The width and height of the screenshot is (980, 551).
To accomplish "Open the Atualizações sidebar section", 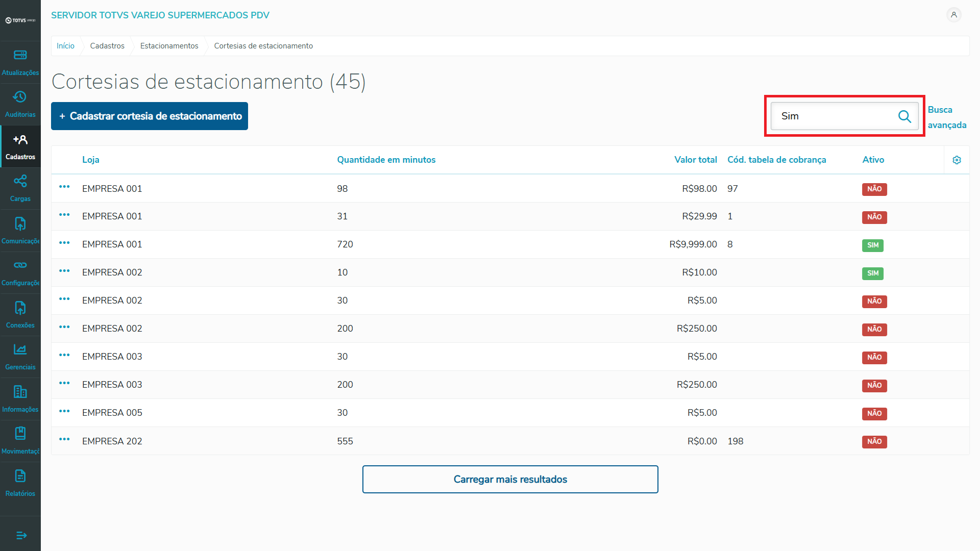I will [20, 62].
